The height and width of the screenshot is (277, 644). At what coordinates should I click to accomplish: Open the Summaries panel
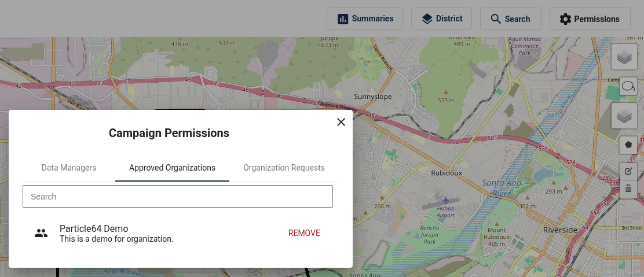click(365, 19)
